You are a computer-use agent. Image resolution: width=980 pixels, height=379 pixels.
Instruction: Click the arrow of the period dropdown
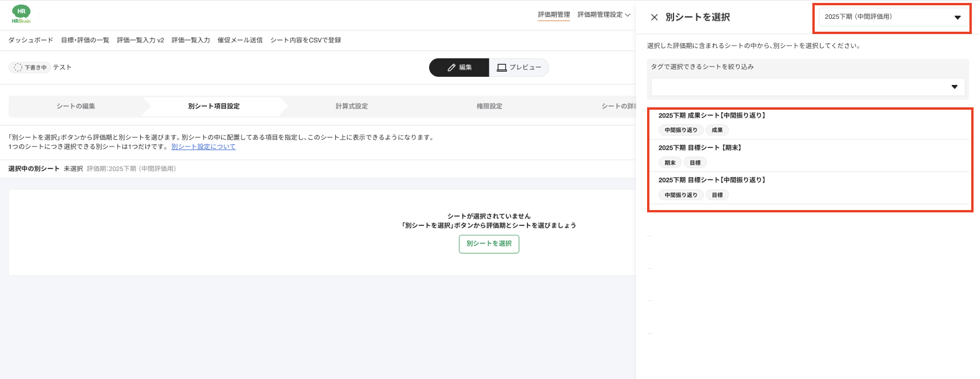click(x=957, y=18)
